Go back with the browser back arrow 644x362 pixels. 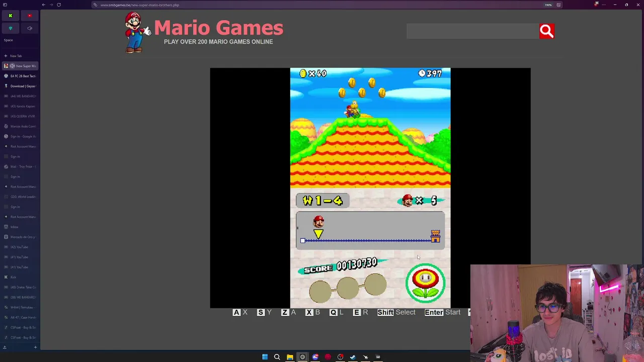(44, 5)
